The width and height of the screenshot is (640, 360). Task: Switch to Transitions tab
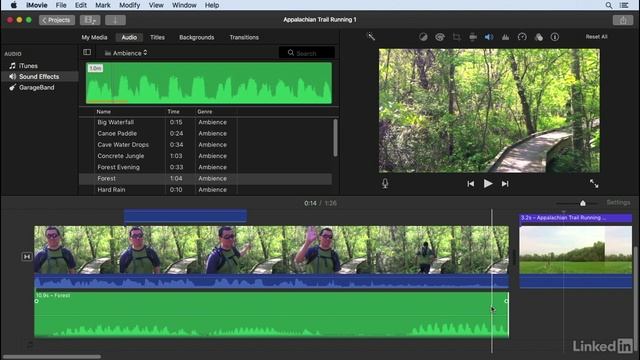click(244, 37)
